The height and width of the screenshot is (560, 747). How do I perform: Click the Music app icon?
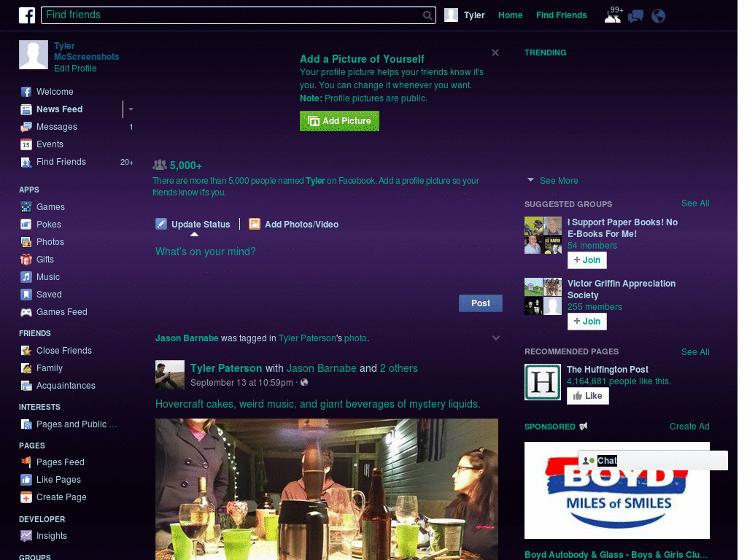click(x=26, y=277)
